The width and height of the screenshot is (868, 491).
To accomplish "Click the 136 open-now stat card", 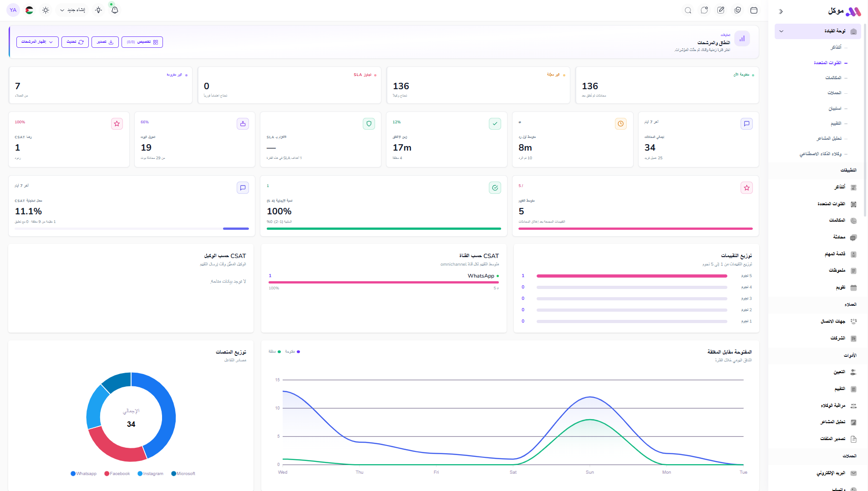I will 667,85.
